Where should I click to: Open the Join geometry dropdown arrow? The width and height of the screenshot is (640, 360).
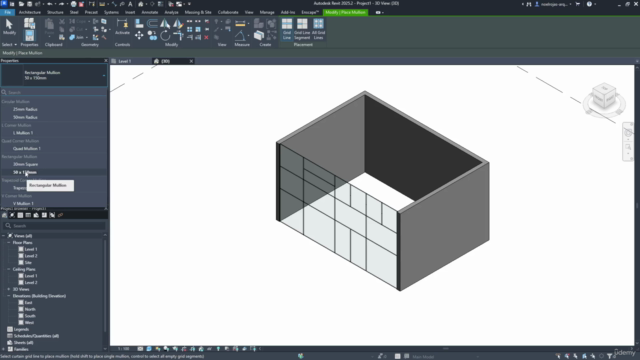coord(87,37)
